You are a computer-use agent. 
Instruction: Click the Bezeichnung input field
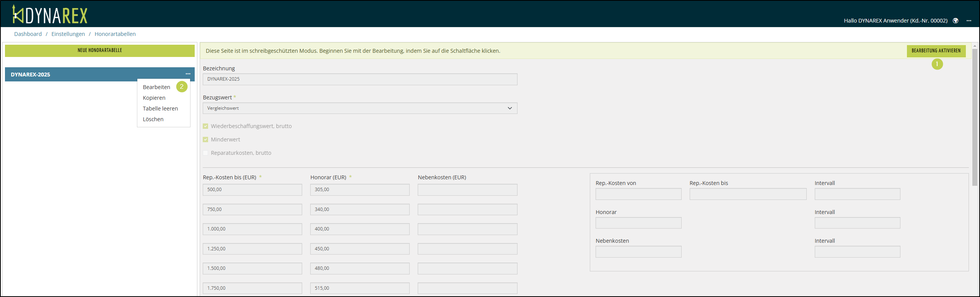(x=360, y=79)
